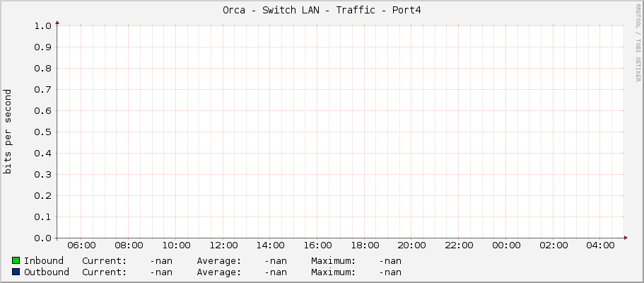644x283 pixels.
Task: Click the Outbound Average '-nan' value
Action: pos(276,272)
